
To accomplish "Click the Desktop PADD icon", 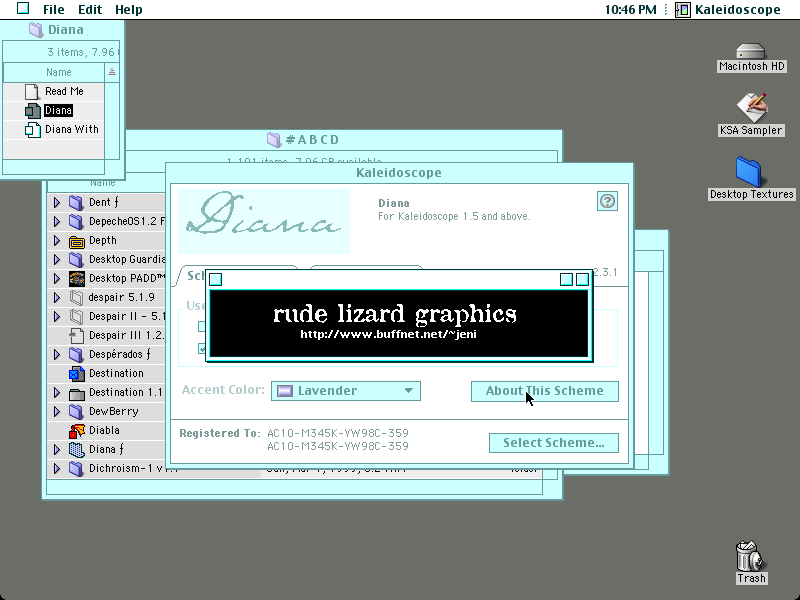I will coord(77,279).
